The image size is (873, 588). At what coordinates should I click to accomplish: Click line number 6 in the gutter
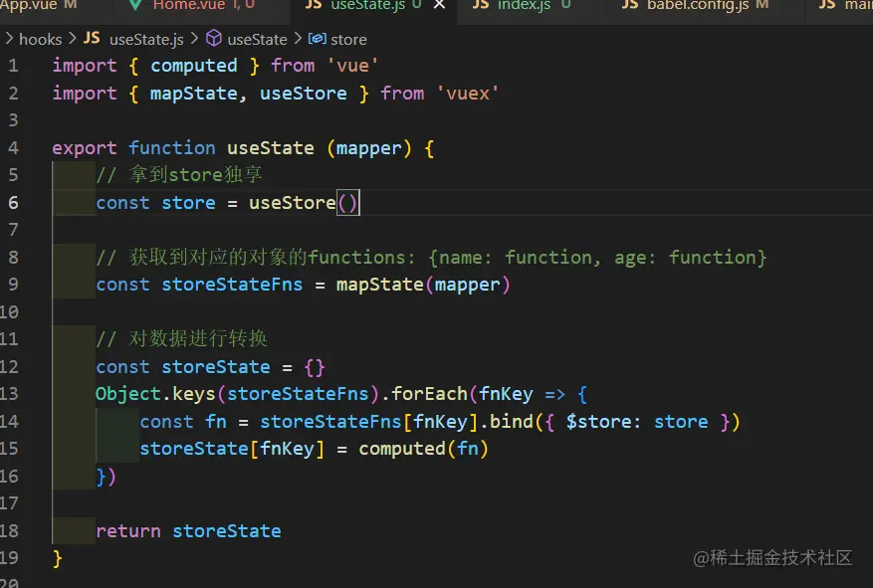tap(13, 203)
